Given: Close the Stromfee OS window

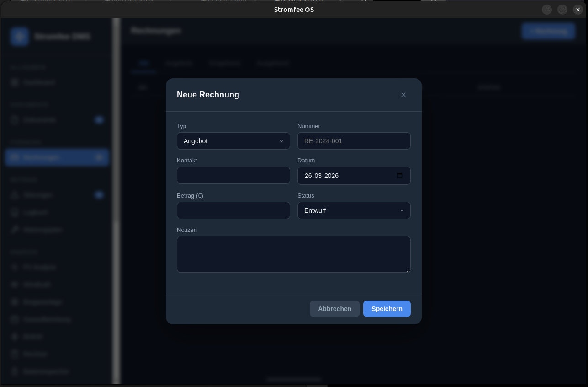Looking at the screenshot, I should pyautogui.click(x=578, y=10).
